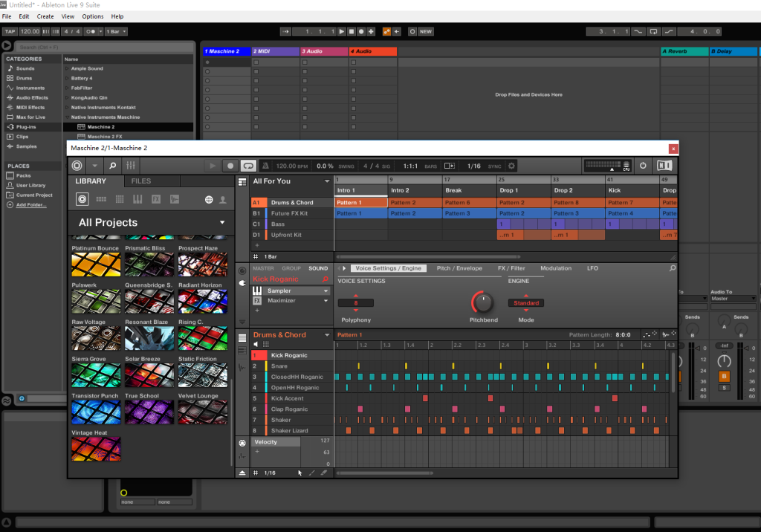
Task: Select the GROUP tab label in control area
Action: point(291,268)
